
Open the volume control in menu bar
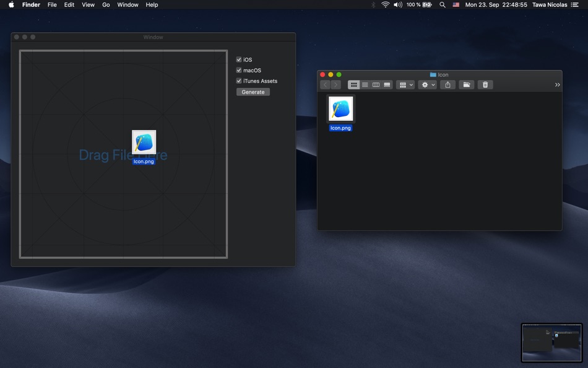(398, 4)
